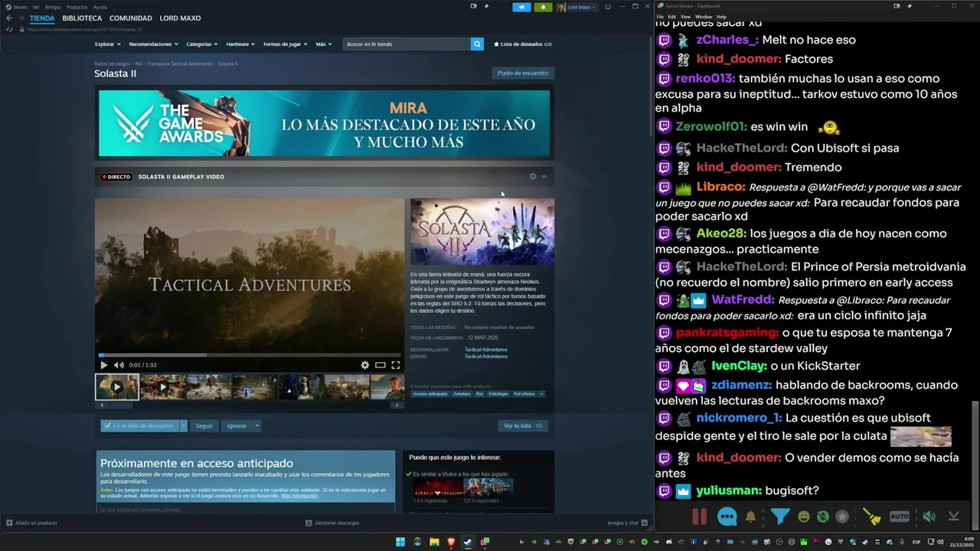Click 'Añadir un producto'
Screen dimensions: 980x551
pyautogui.click(x=31, y=523)
